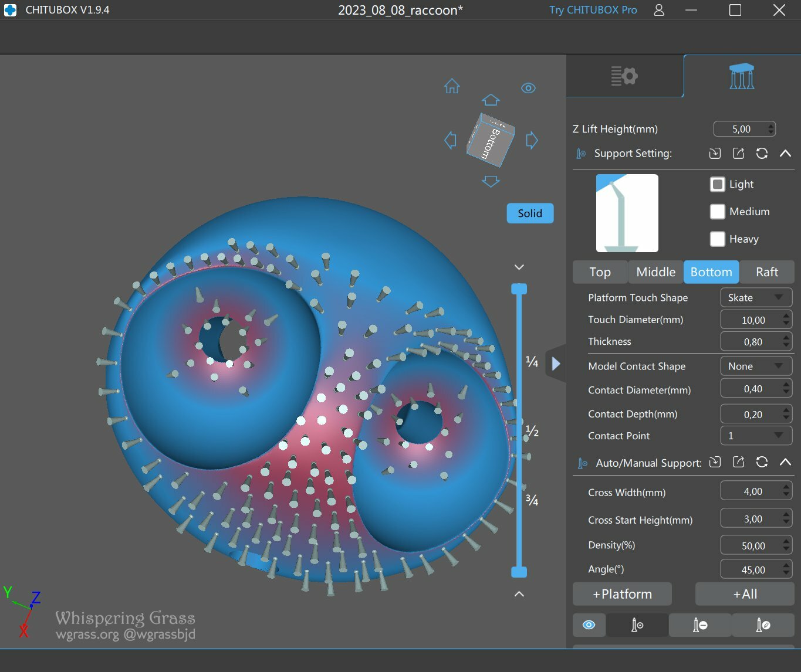Click the Auto/Manual Support section icon
This screenshot has width=801, height=672.
coord(582,463)
